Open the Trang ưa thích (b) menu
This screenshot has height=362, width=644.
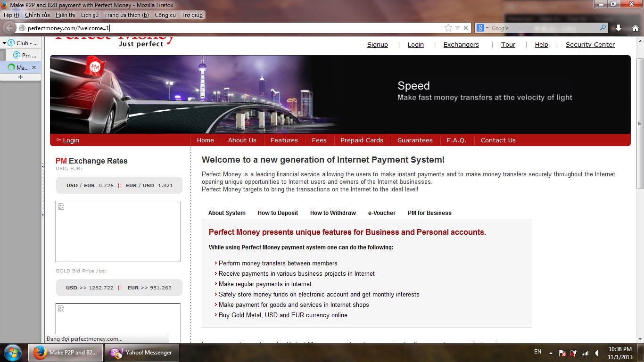tap(126, 15)
